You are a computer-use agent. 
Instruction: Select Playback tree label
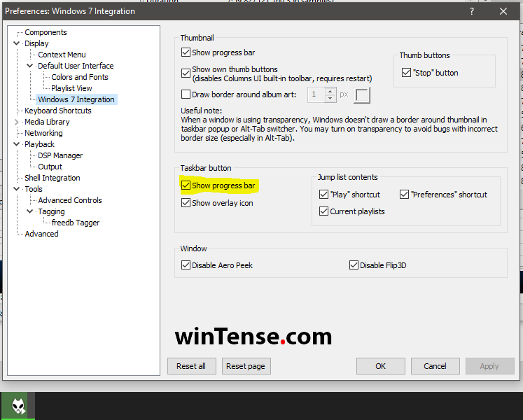tap(39, 144)
